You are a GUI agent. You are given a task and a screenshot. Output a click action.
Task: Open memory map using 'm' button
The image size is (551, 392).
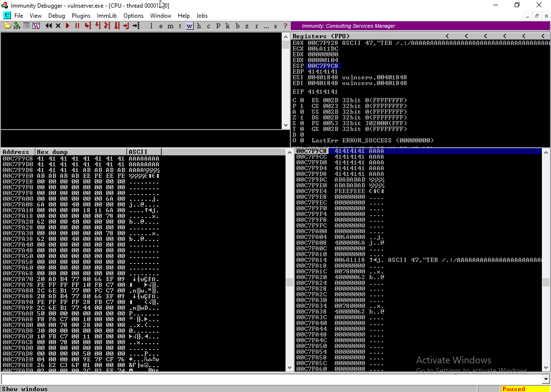click(x=170, y=26)
